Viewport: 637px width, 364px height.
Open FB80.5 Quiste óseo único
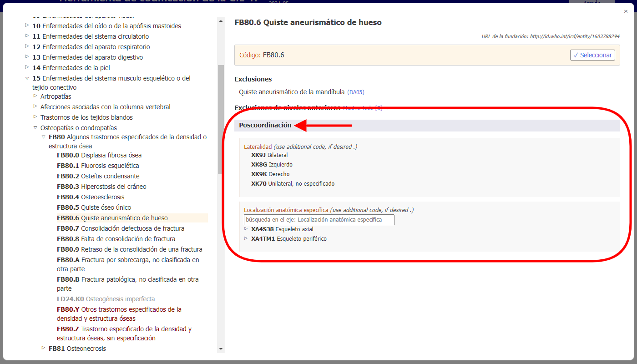coord(94,207)
